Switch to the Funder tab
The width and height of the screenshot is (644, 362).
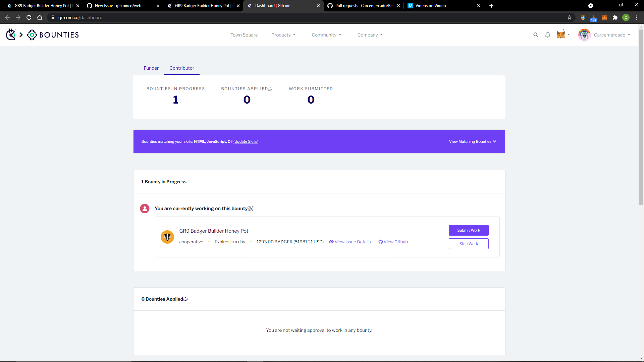(x=151, y=68)
